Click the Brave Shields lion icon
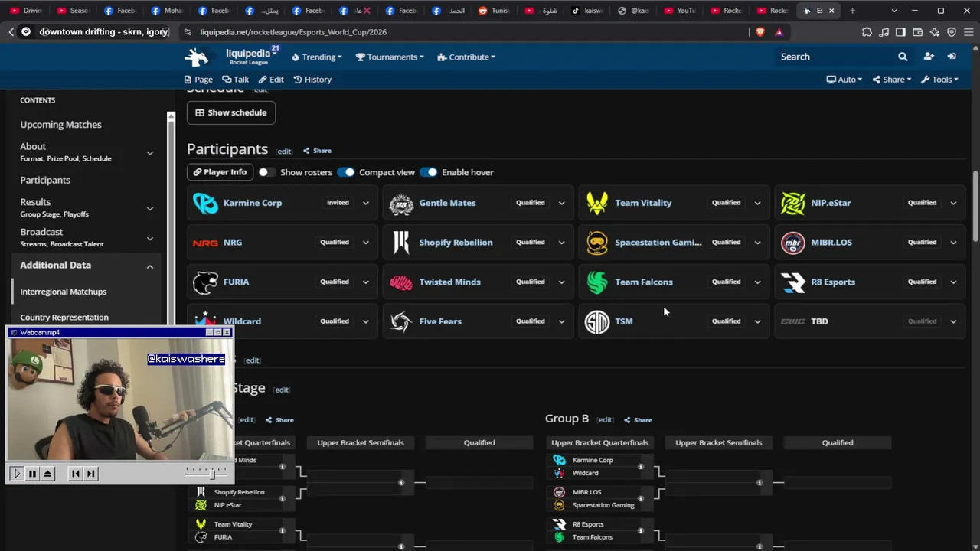Image resolution: width=980 pixels, height=551 pixels. (x=760, y=32)
